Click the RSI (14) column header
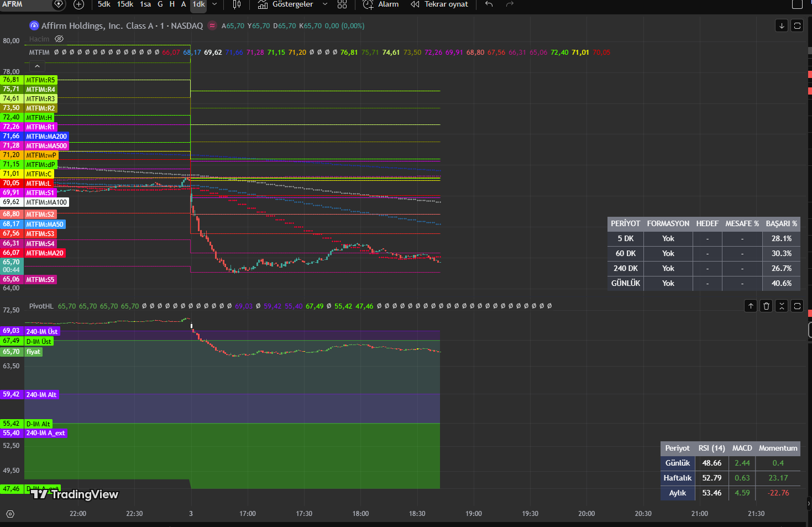Screen dimensions: 812x527 click(x=711, y=448)
